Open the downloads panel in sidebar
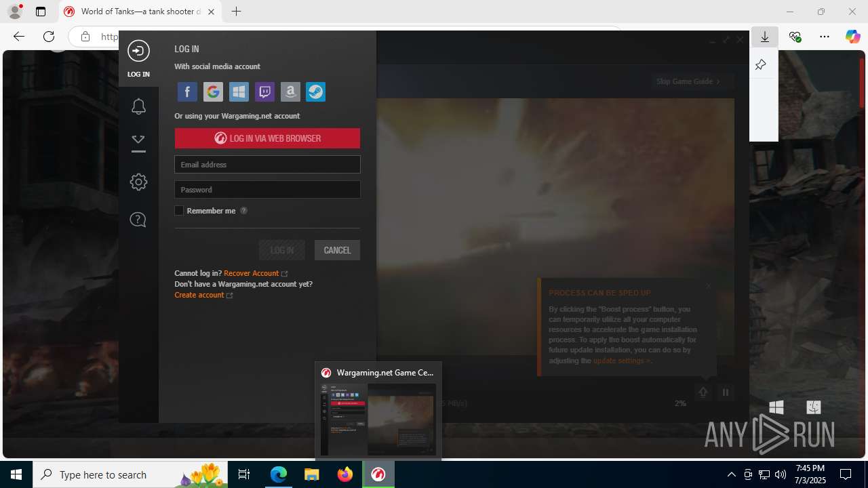Screen dimensions: 868x488 pos(138,143)
